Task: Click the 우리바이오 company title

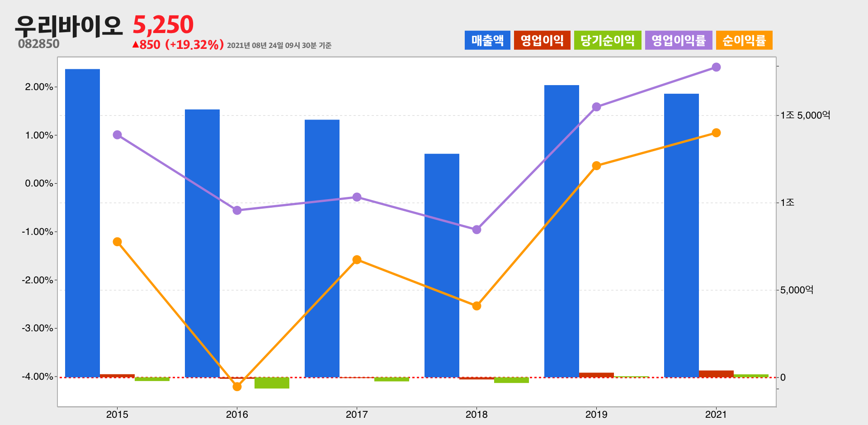Action: click(x=69, y=26)
